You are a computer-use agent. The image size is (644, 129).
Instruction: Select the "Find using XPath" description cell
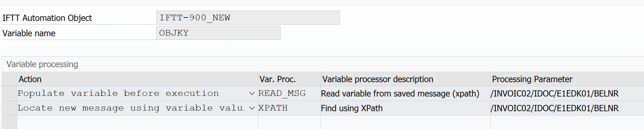(405, 108)
